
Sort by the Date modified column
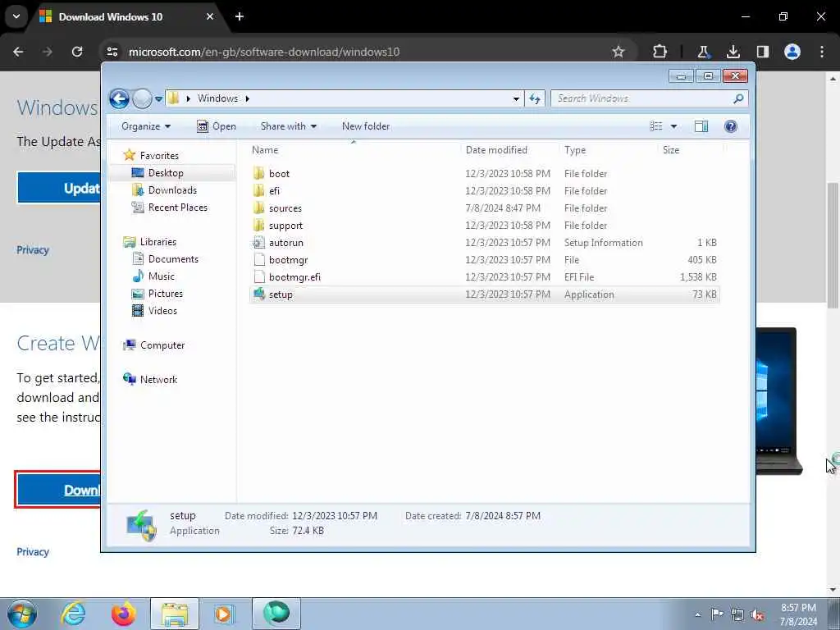(x=496, y=150)
